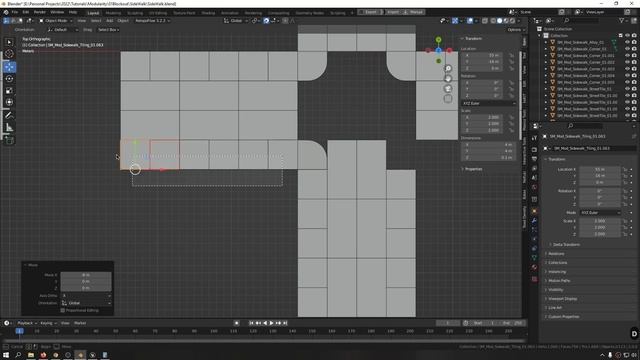Hide SM_Mod_Sidewalk_Alley_01 in viewport
The image size is (640, 360).
(x=627, y=42)
